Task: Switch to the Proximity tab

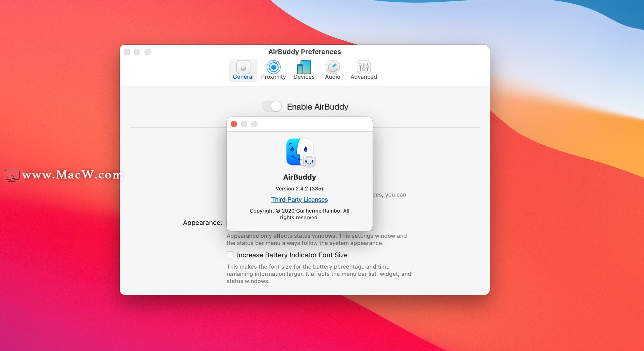Action: tap(273, 71)
